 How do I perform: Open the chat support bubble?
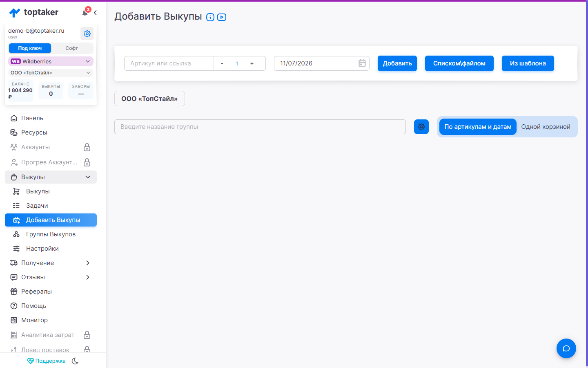(x=566, y=348)
